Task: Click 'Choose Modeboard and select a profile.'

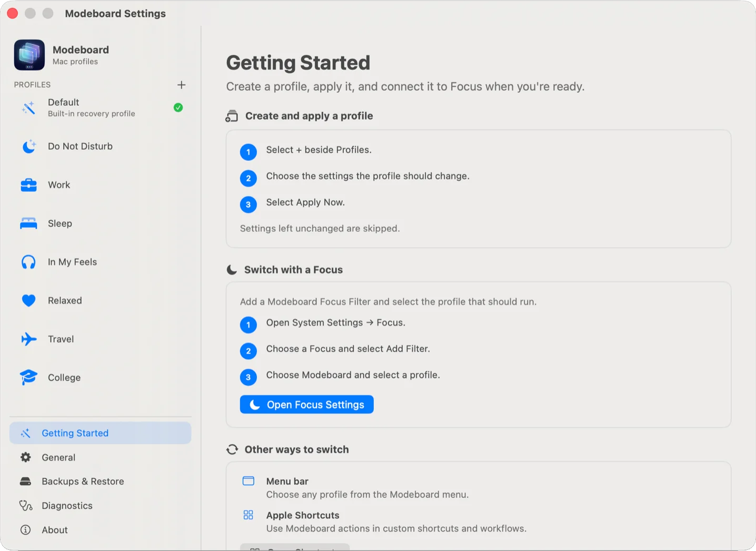Action: pos(353,375)
